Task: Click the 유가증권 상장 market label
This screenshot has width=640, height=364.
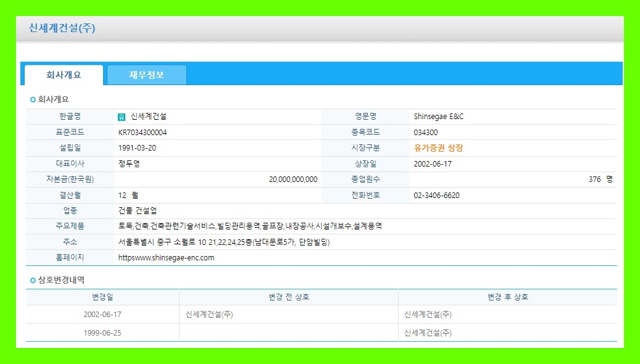Action: [438, 148]
